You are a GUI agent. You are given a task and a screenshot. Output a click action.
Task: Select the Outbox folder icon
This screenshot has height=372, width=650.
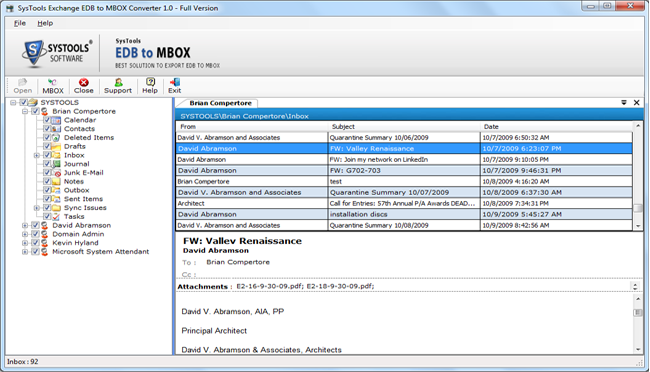click(x=56, y=190)
